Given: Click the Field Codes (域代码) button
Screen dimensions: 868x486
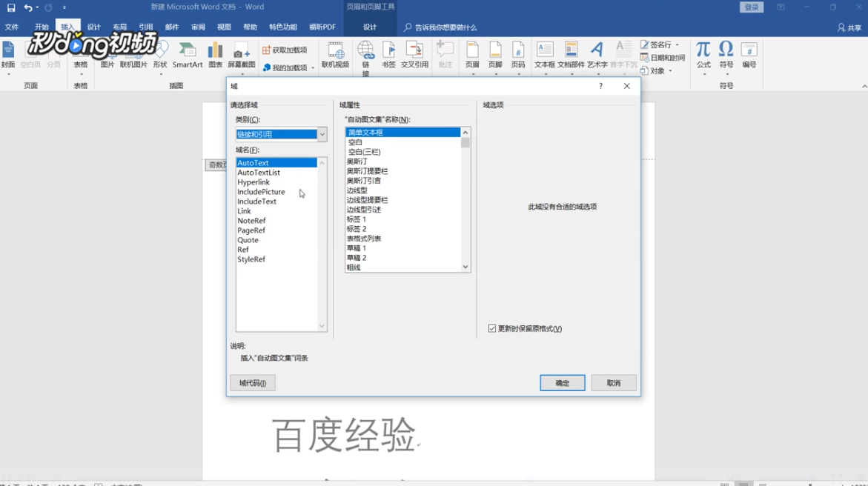Looking at the screenshot, I should [x=253, y=383].
